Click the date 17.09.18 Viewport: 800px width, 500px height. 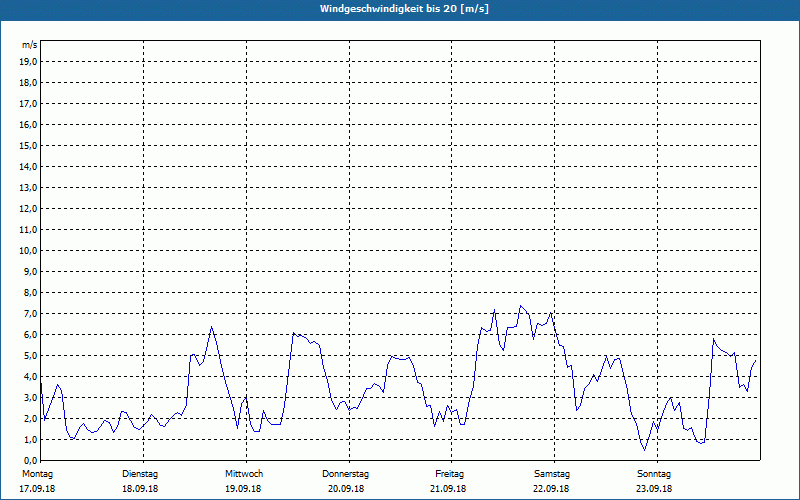(x=37, y=489)
